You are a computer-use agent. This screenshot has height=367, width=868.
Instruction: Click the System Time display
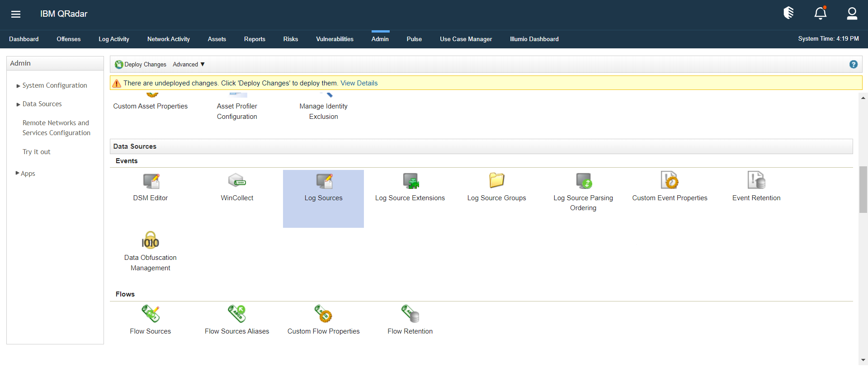tap(829, 39)
